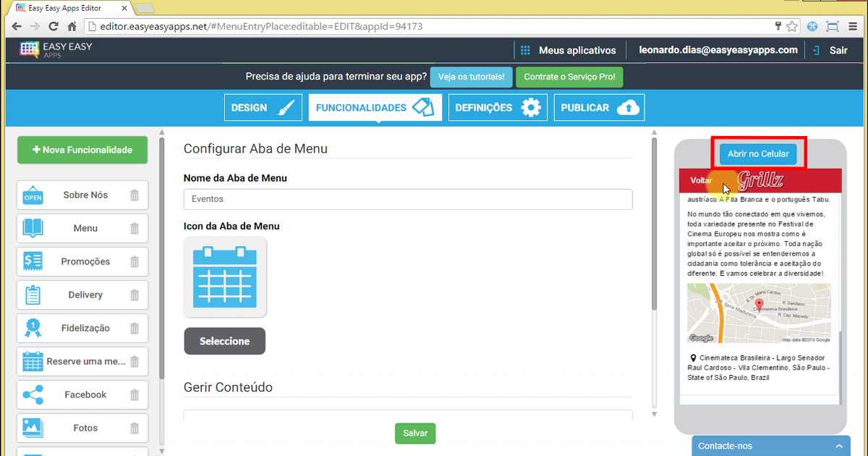Click the Salvar button
Image resolution: width=868 pixels, height=456 pixels.
[415, 434]
